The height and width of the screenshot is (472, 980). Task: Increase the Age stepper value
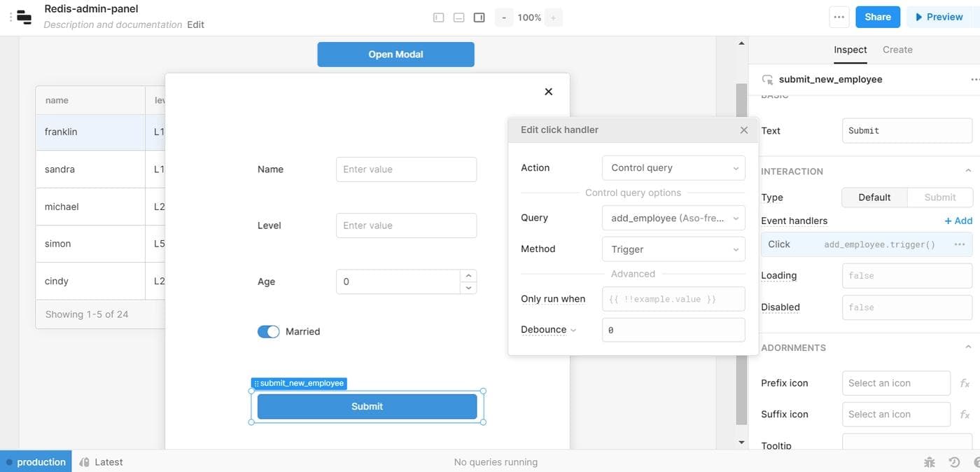469,276
